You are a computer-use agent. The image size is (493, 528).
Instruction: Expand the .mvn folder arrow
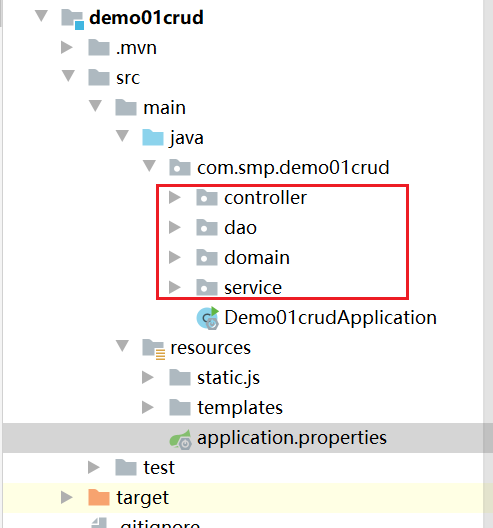67,47
